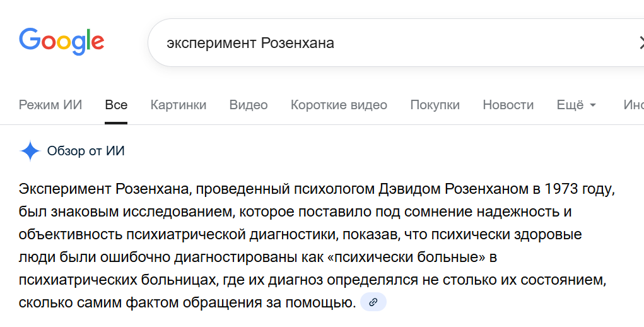Open the partially visible Инс… tab
Image resolution: width=644 pixels, height=327 pixels.
(x=633, y=105)
